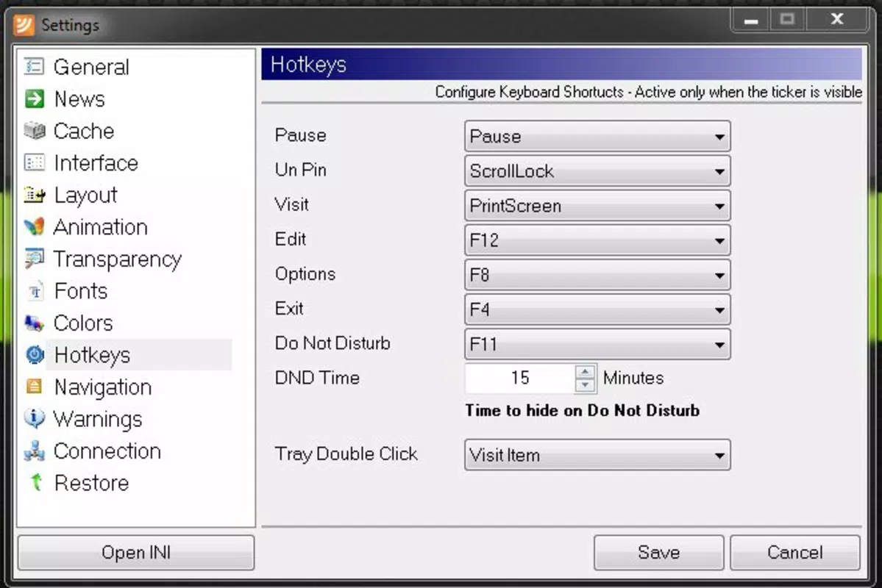The height and width of the screenshot is (588, 882).
Task: Open the Transparency settings page
Action: point(118,259)
